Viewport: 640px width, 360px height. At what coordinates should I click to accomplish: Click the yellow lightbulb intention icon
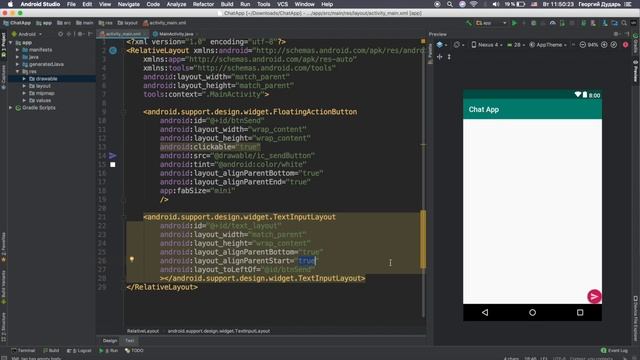132,259
